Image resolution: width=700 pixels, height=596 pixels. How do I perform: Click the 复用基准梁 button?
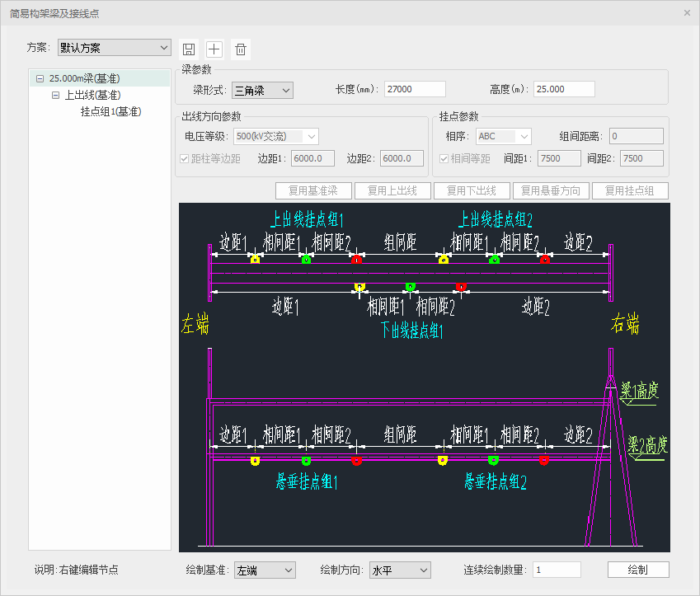click(x=312, y=191)
